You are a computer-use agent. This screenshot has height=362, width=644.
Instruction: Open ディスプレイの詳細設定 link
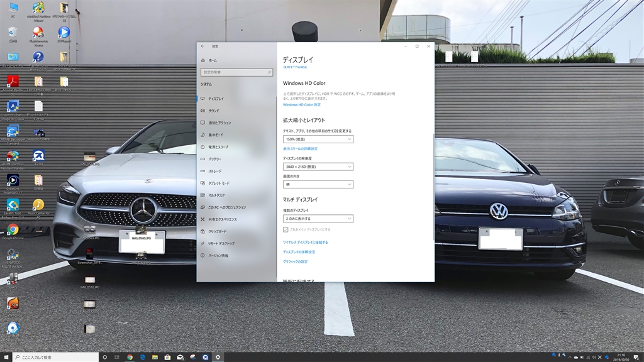299,252
